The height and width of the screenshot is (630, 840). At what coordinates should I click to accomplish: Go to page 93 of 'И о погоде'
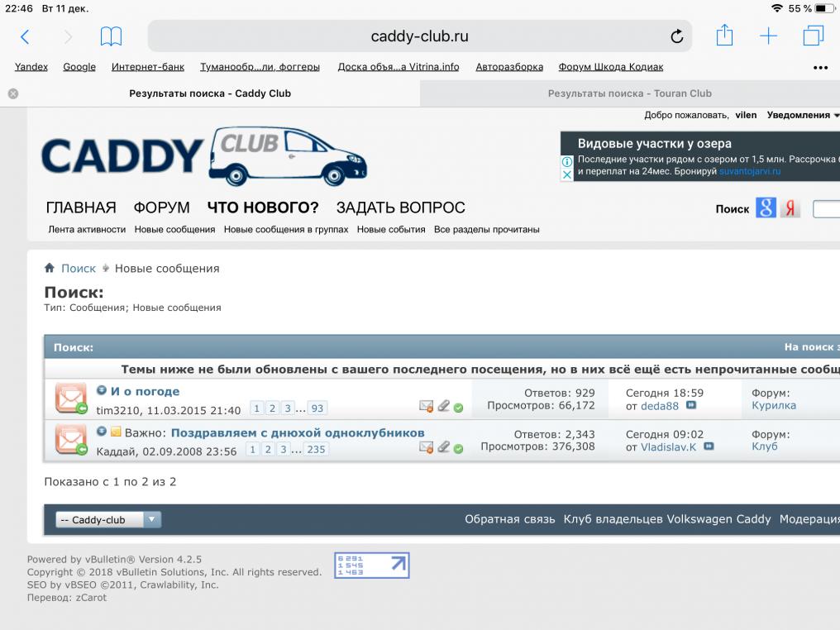click(317, 408)
